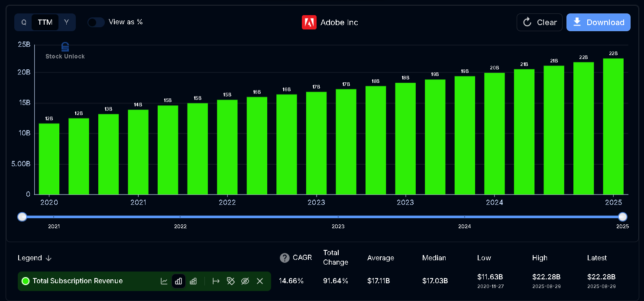Click the 2020-11-27 low date
The height and width of the screenshot is (301, 644).
coord(491,287)
